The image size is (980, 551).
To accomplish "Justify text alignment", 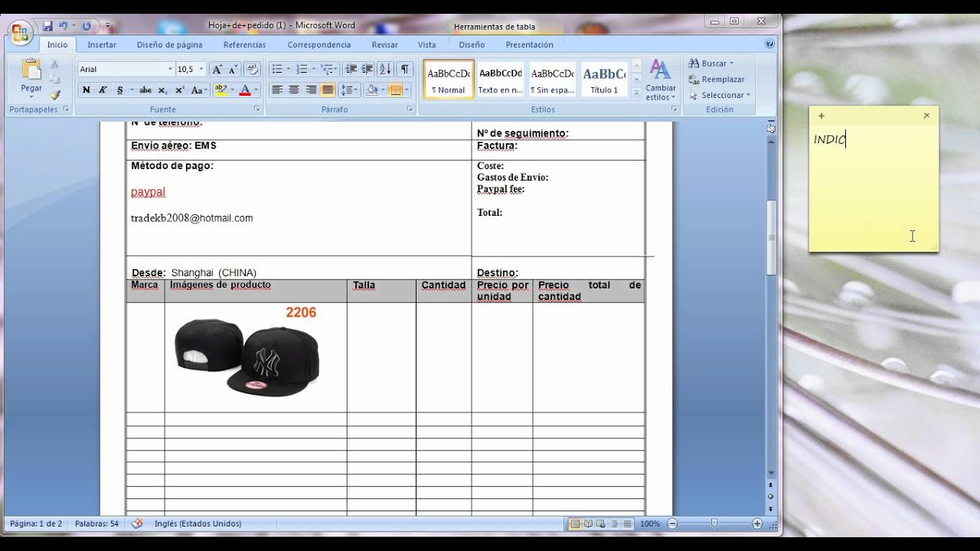I will (328, 90).
